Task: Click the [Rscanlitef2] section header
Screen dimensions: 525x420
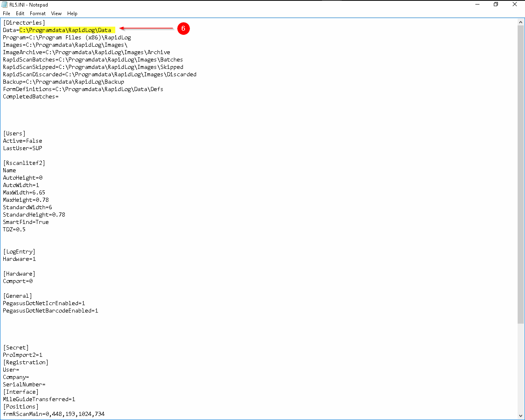Action: [24, 163]
